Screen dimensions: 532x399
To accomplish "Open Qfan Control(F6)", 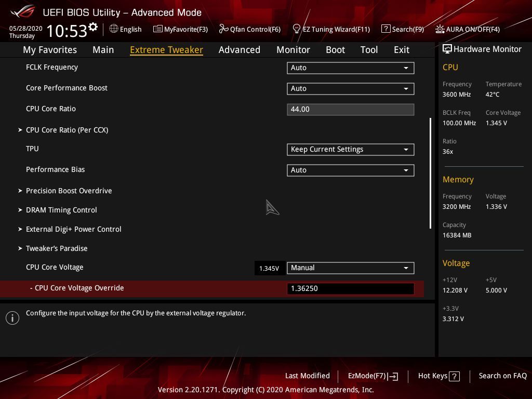I will point(250,29).
